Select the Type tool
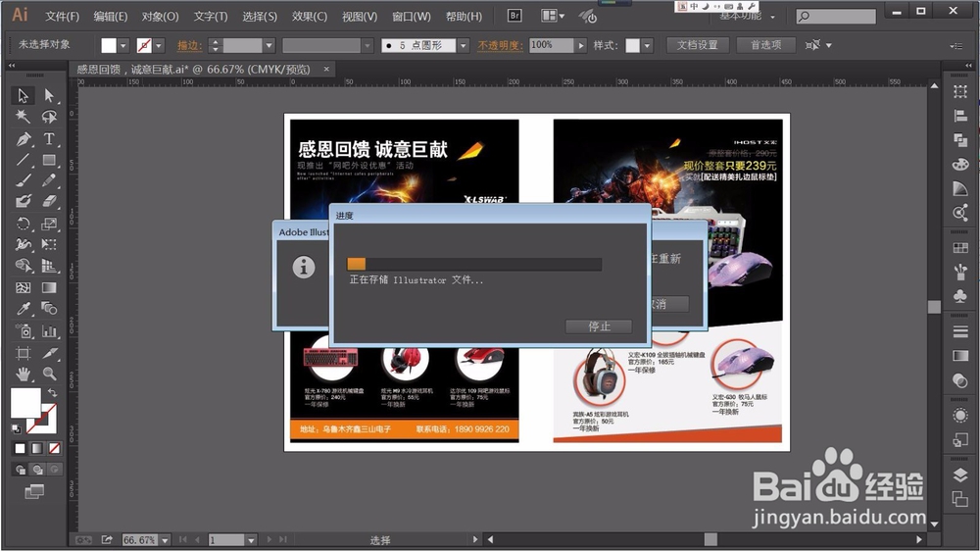Image resolution: width=980 pixels, height=551 pixels. point(49,139)
